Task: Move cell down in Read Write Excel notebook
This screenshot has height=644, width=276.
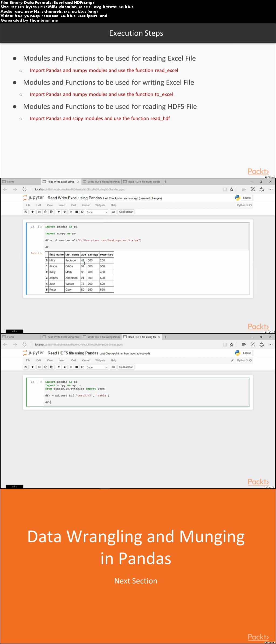Action: click(65, 212)
